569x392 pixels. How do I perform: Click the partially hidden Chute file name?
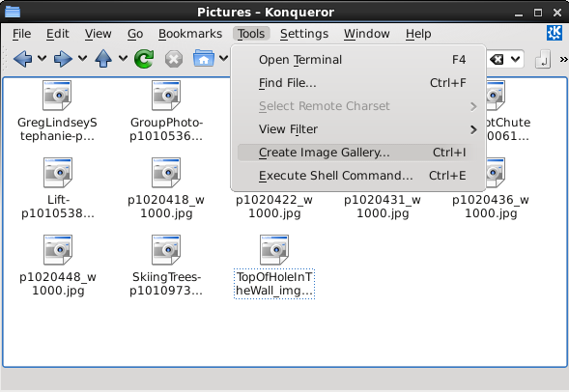(508, 129)
